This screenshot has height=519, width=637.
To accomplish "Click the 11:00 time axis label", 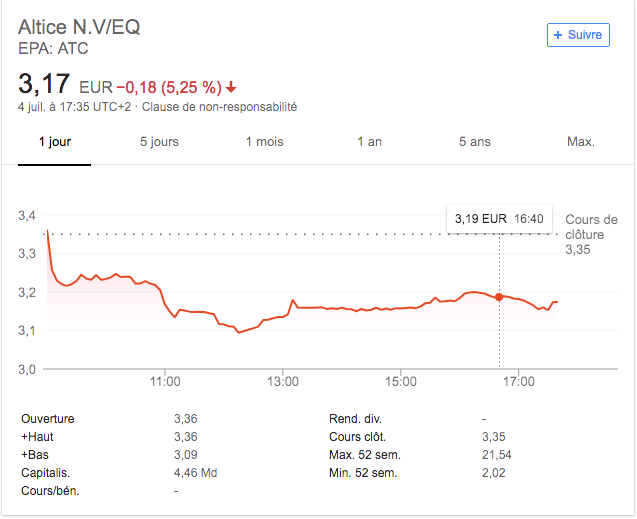I will [164, 382].
